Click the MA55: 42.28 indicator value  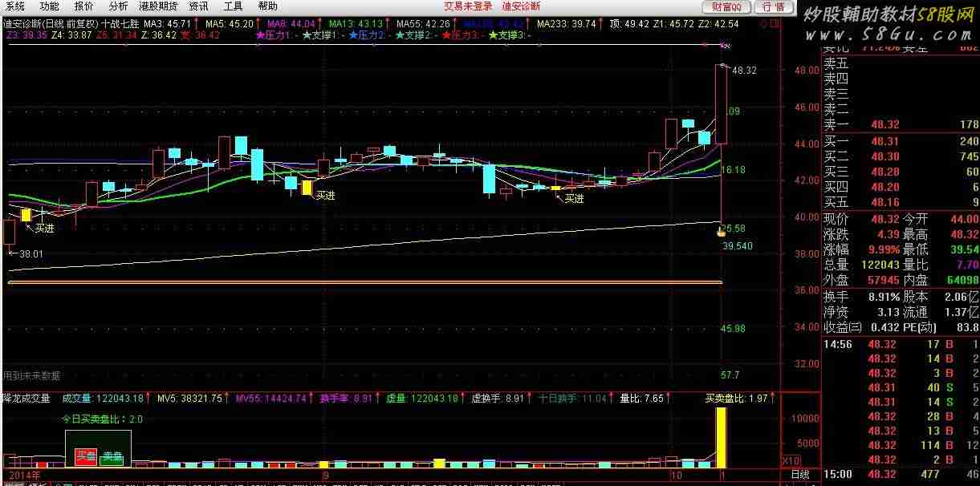pos(423,25)
